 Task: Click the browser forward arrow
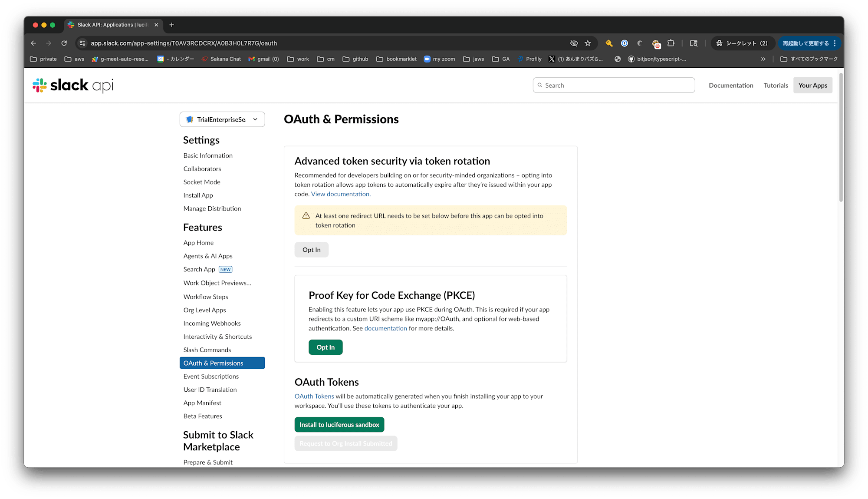pyautogui.click(x=49, y=43)
